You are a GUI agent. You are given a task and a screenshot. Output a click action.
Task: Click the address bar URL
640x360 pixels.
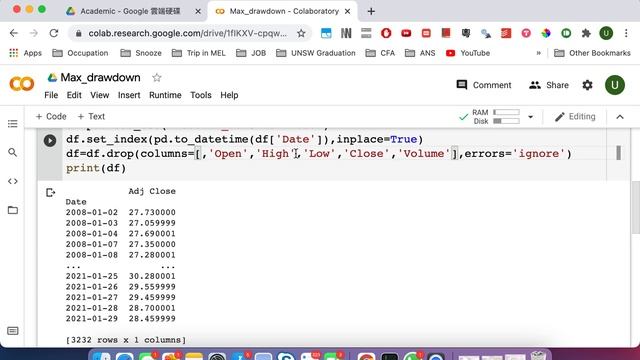(x=188, y=33)
